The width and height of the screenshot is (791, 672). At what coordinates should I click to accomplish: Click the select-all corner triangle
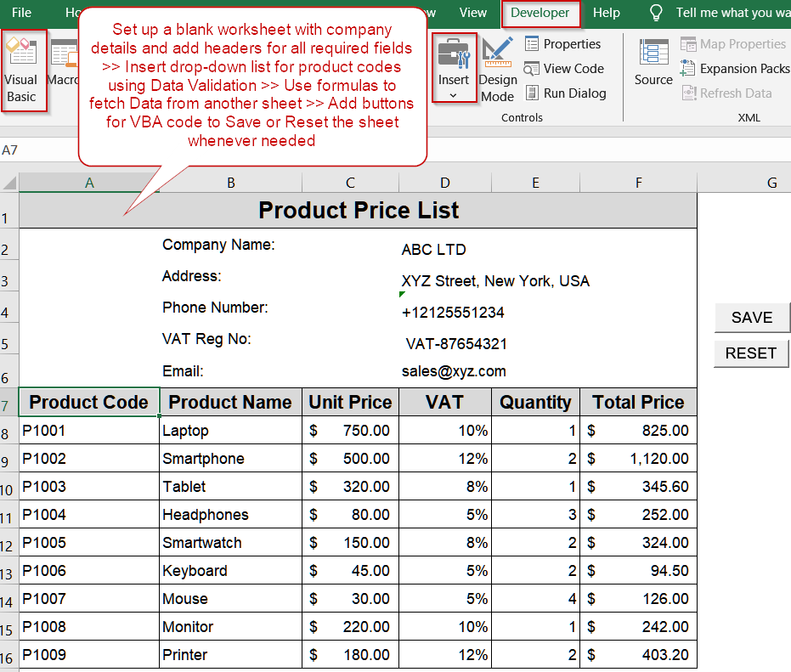tap(9, 183)
